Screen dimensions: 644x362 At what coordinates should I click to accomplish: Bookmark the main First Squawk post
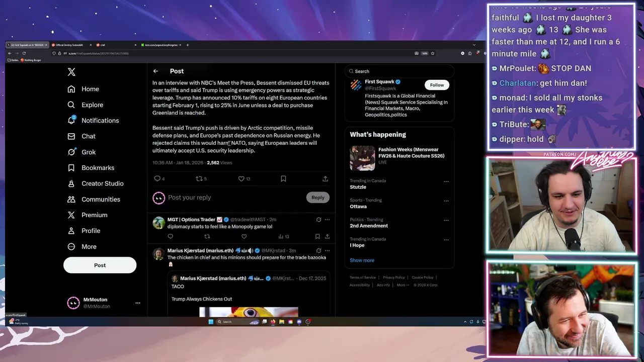pos(283,178)
